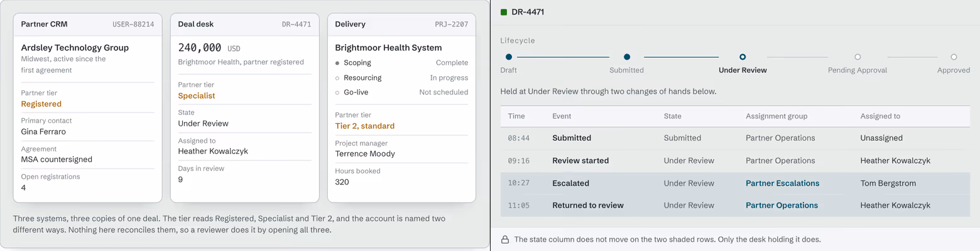Open Partner Operations link in 11:05 row

(x=781, y=205)
